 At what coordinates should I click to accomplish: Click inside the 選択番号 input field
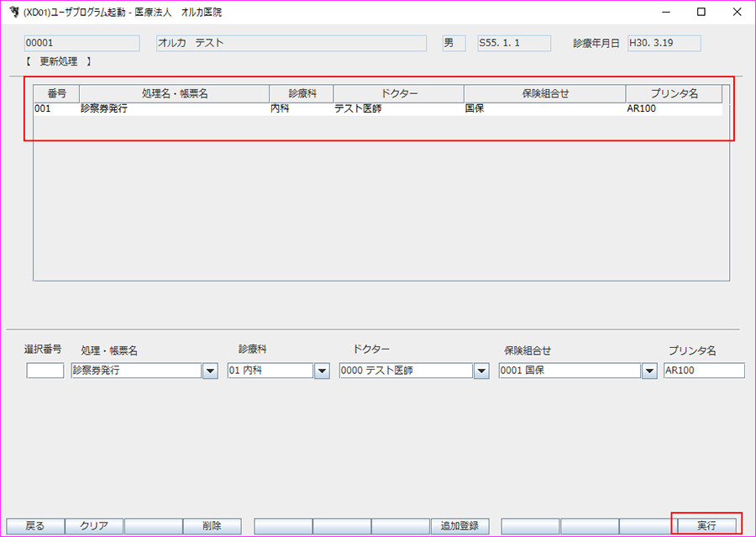click(x=45, y=370)
